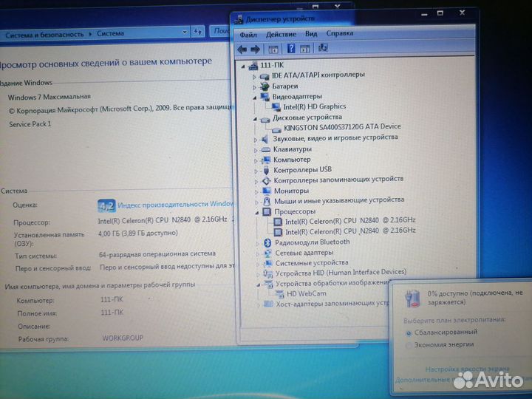The width and height of the screenshot is (532, 399).
Task: Click Настройка яркости экрана link
Action: 467,369
